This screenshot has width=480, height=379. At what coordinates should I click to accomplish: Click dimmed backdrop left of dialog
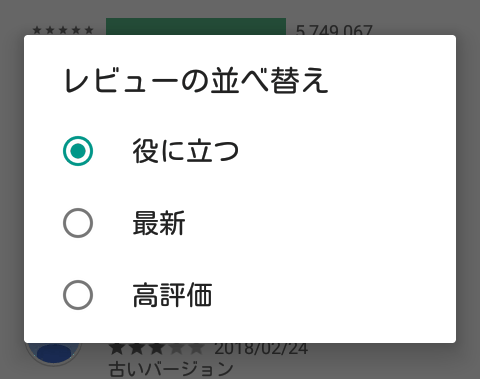click(x=12, y=189)
